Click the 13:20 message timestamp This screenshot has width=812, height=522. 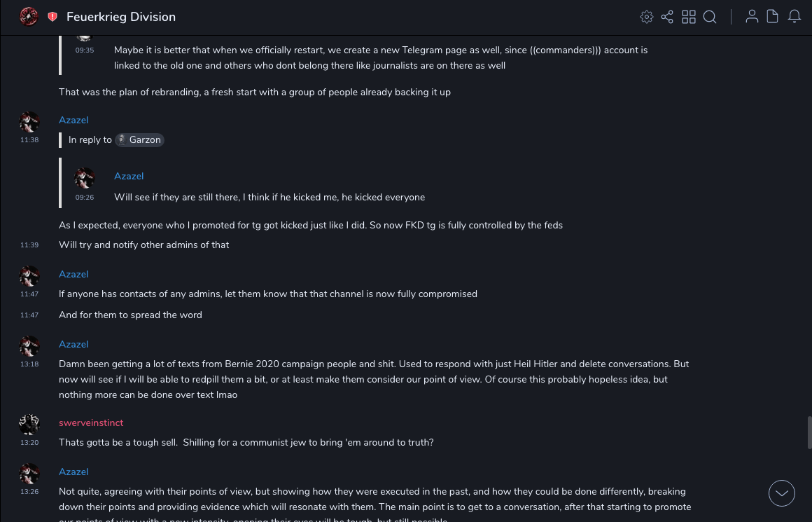coord(29,443)
